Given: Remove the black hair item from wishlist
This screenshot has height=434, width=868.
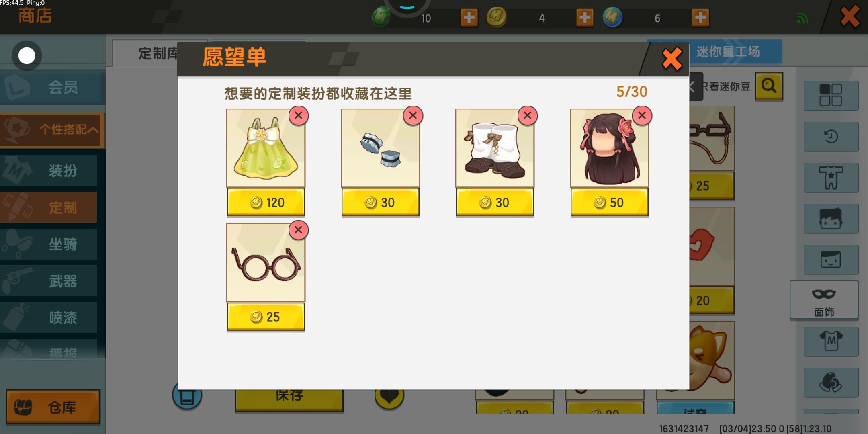Looking at the screenshot, I should coord(642,116).
